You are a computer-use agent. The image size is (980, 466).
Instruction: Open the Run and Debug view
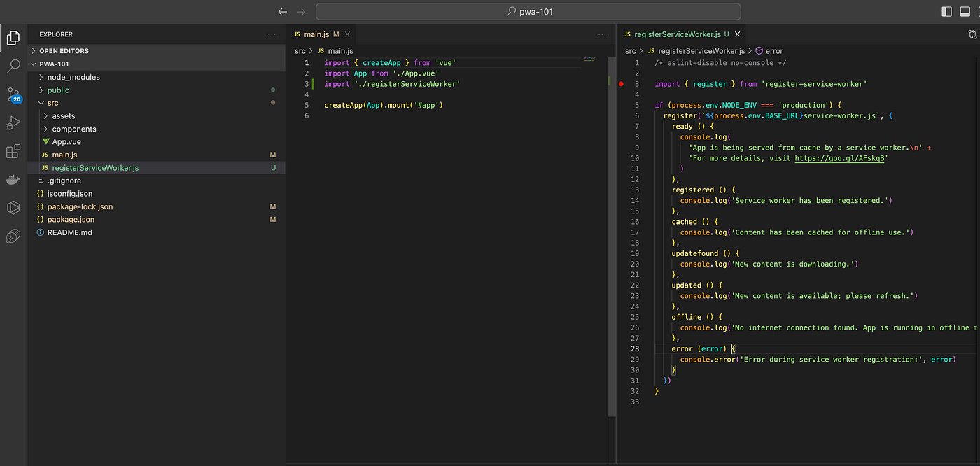(13, 124)
